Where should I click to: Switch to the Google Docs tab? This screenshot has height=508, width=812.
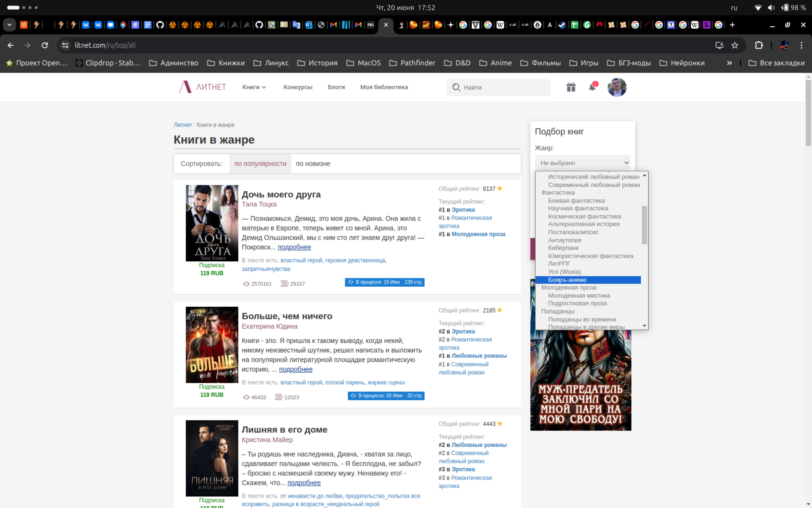click(x=147, y=25)
